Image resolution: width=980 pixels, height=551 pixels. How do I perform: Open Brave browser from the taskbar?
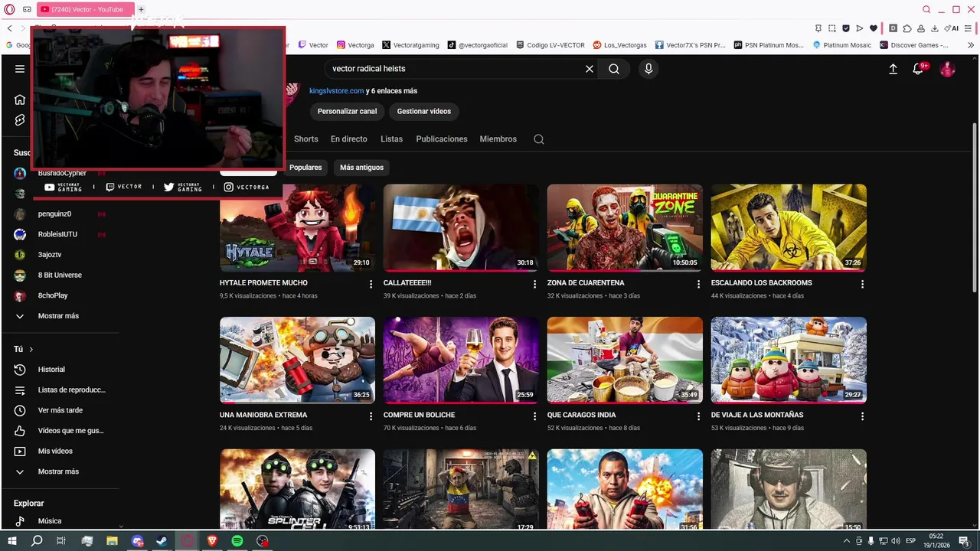212,541
